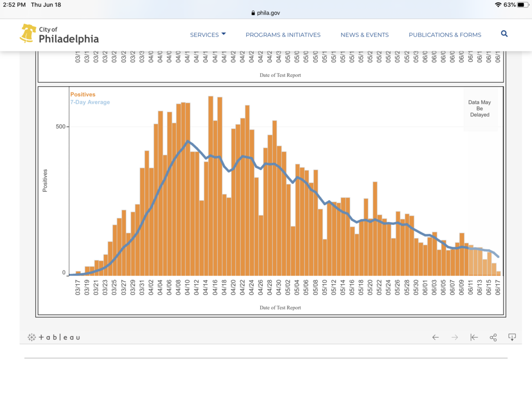This screenshot has height=399, width=532.
Task: Click the orange Positives legend label
Action: coord(83,95)
